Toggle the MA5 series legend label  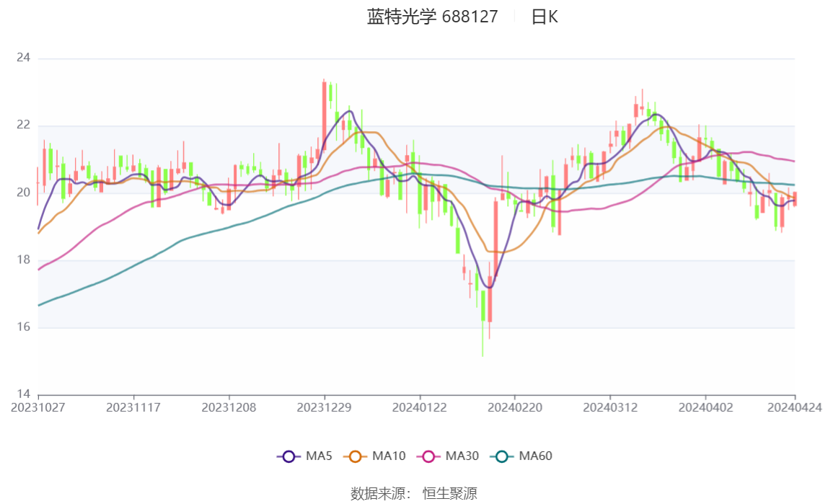[x=320, y=456]
